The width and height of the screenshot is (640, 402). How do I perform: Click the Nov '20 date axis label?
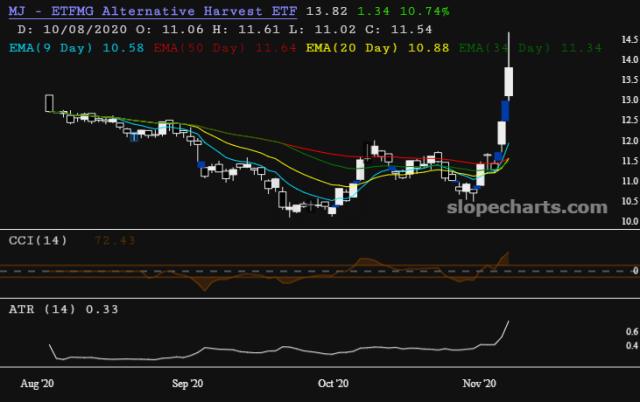tap(480, 384)
